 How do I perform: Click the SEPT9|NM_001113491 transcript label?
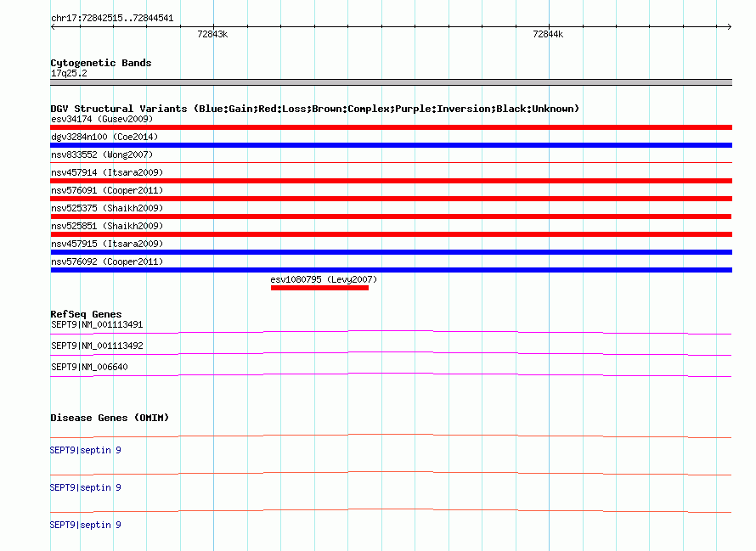tap(97, 324)
